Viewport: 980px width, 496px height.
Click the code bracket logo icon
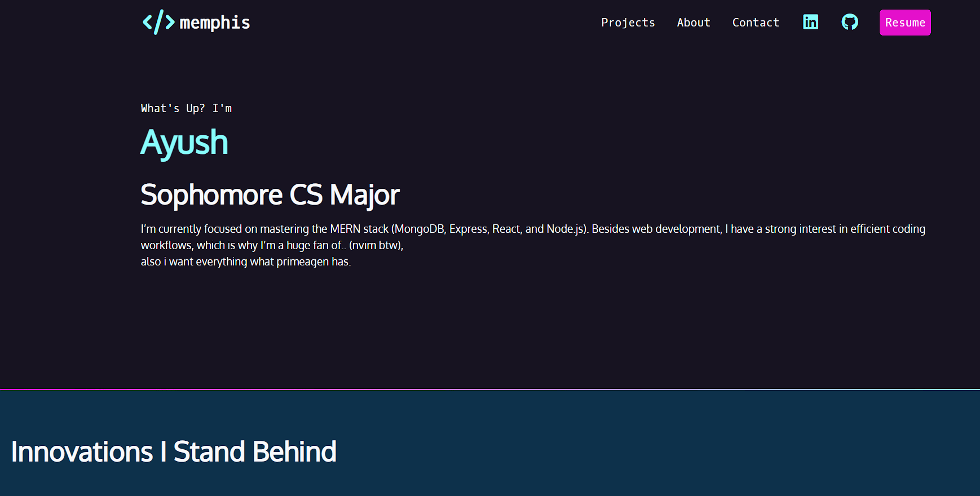[x=158, y=22]
